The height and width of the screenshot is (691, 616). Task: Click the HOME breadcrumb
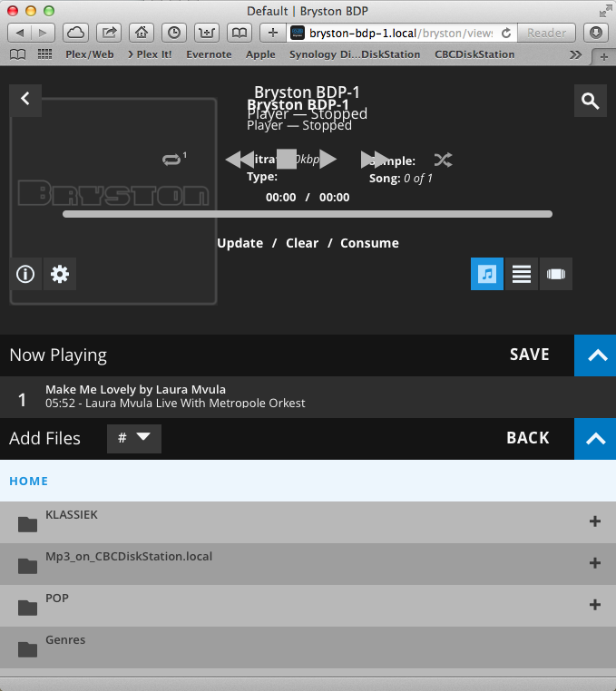[x=29, y=481]
